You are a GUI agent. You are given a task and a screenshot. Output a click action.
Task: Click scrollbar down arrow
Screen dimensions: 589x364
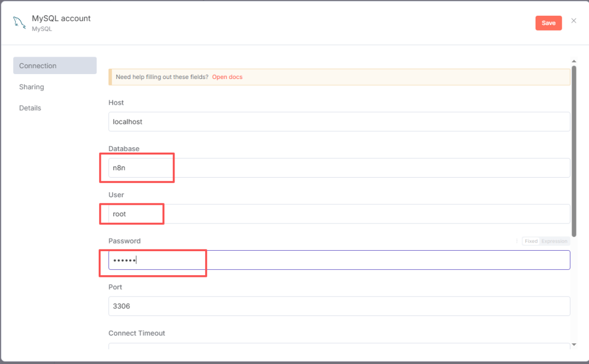574,344
